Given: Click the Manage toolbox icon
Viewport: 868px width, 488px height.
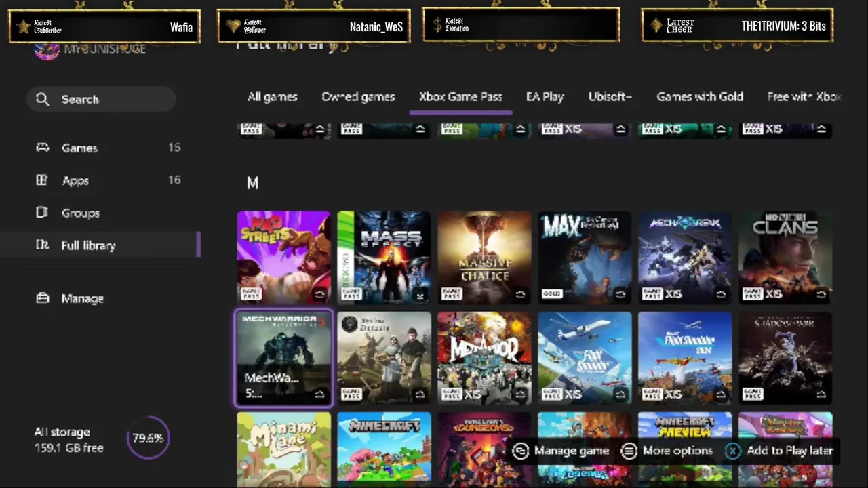Looking at the screenshot, I should pos(42,298).
